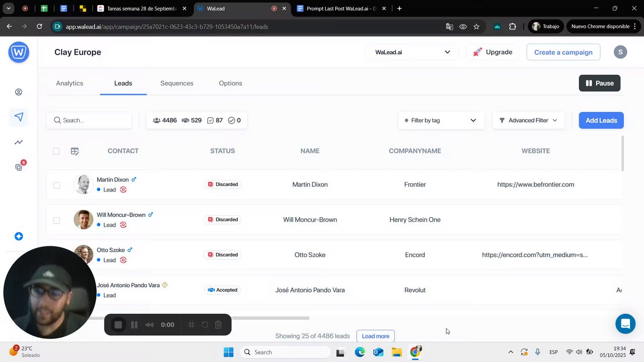The width and height of the screenshot is (644, 362).
Task: Open the sidebar icon with badge 5
Action: point(19,167)
